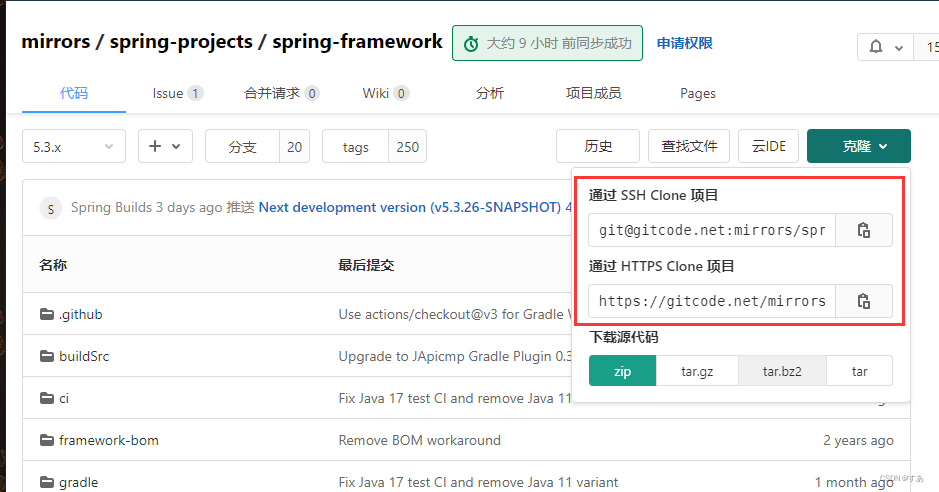Copy the HTTPS clone URL
Screen dimensions: 939x492
pos(864,301)
